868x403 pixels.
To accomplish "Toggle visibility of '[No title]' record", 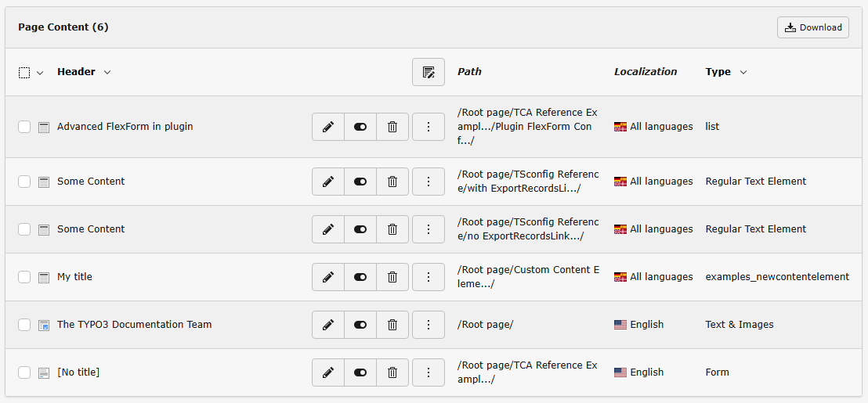I will (x=360, y=372).
